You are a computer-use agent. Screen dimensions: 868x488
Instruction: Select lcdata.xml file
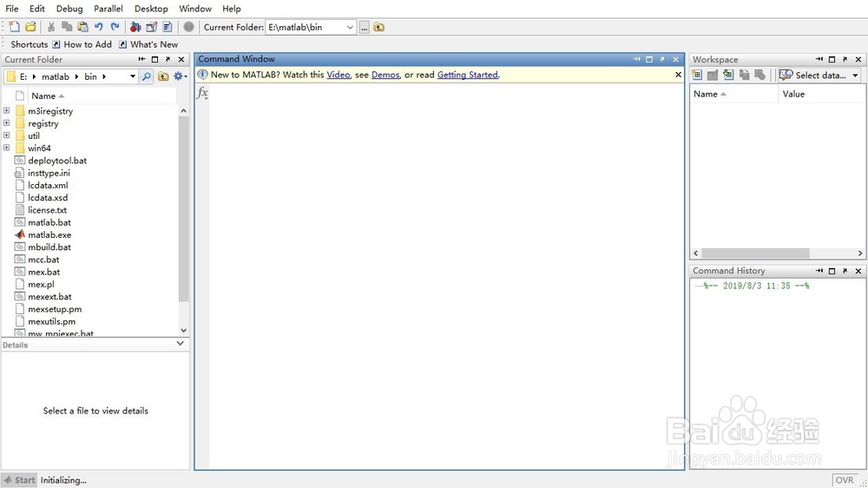(48, 185)
